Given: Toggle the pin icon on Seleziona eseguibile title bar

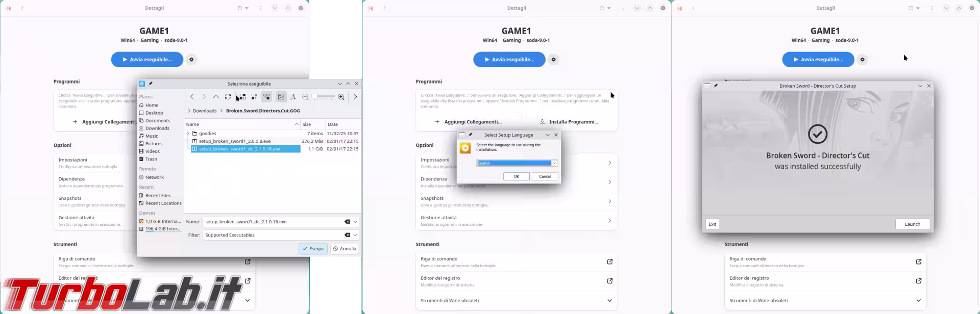Looking at the screenshot, I should pyautogui.click(x=151, y=84).
